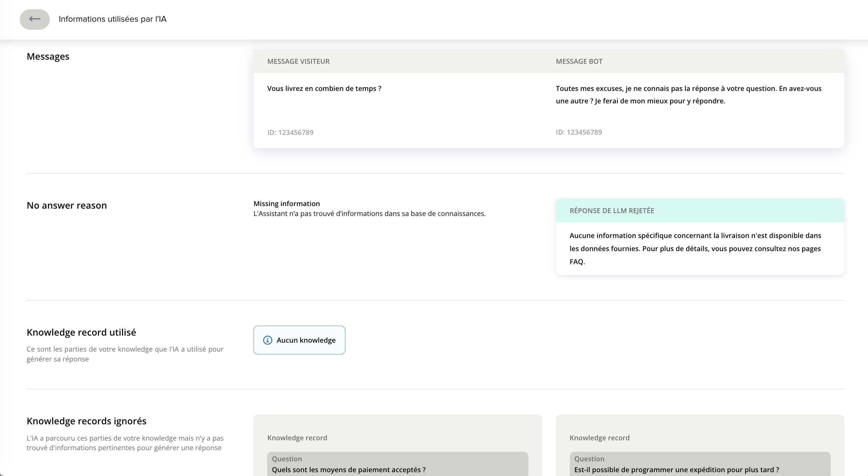Viewport: 868px width, 476px height.
Task: Click the info icon beside Aucun knowledge
Action: pos(267,340)
